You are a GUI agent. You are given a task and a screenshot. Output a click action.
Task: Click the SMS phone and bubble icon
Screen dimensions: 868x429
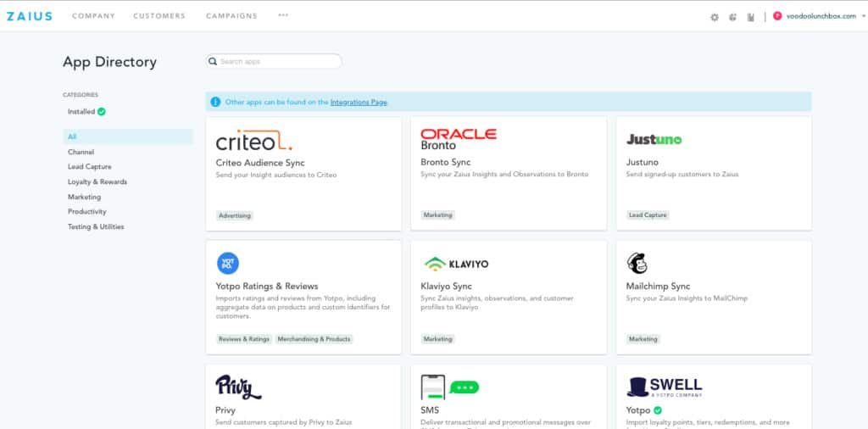click(x=449, y=387)
